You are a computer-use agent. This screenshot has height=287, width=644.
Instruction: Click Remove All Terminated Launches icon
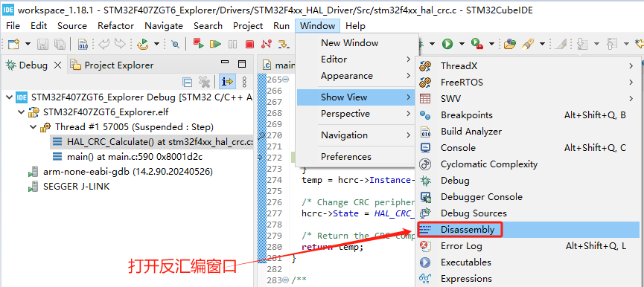click(x=204, y=82)
